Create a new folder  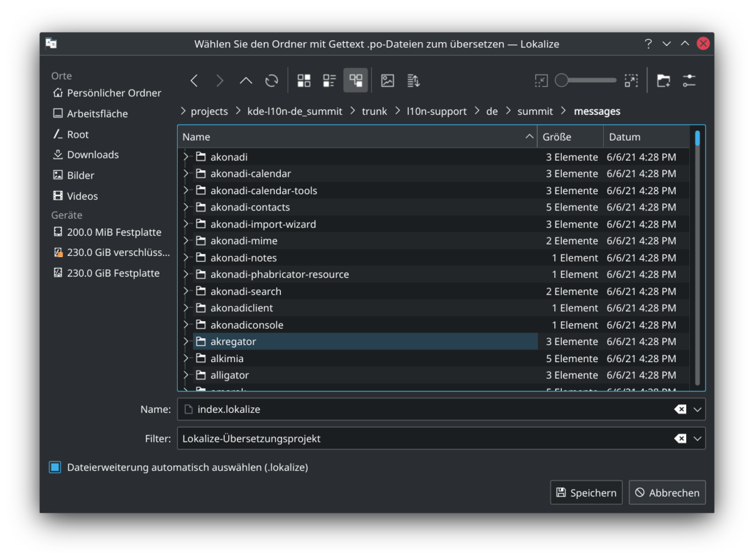tap(664, 80)
